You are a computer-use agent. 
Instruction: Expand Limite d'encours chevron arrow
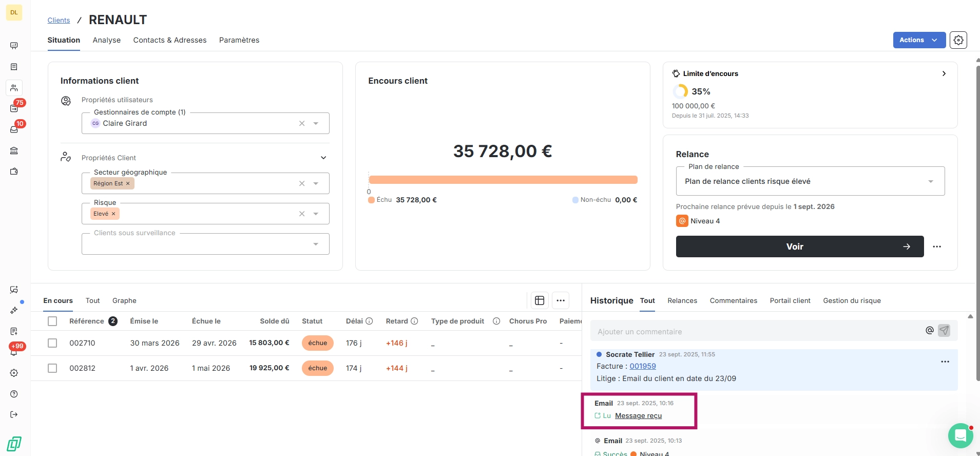pyautogui.click(x=944, y=73)
